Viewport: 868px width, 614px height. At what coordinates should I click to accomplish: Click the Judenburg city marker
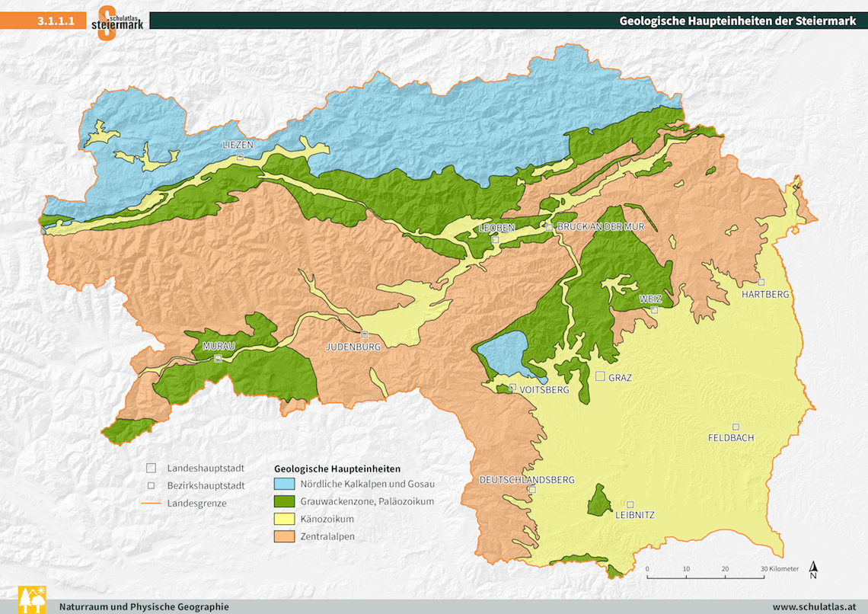coord(364,334)
